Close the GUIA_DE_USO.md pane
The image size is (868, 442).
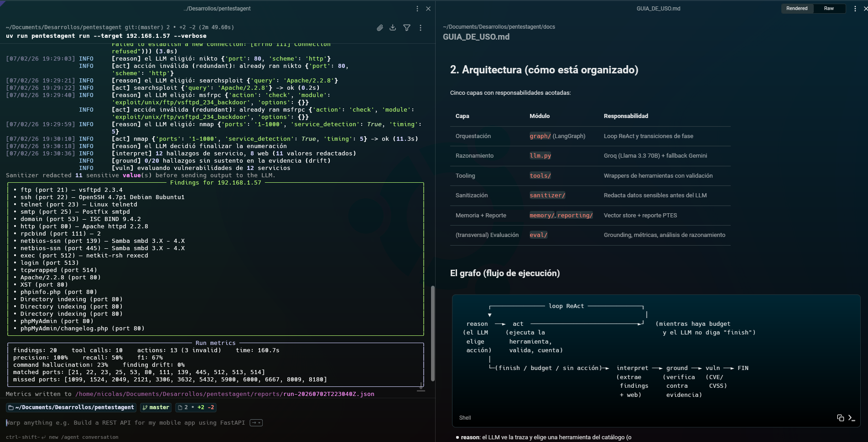[865, 9]
